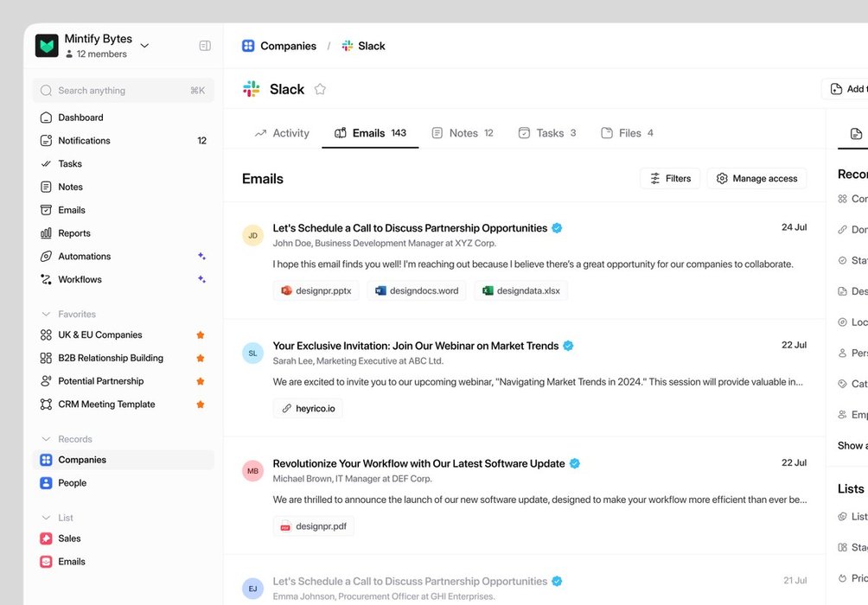Focus the Search anything field

coord(123,90)
